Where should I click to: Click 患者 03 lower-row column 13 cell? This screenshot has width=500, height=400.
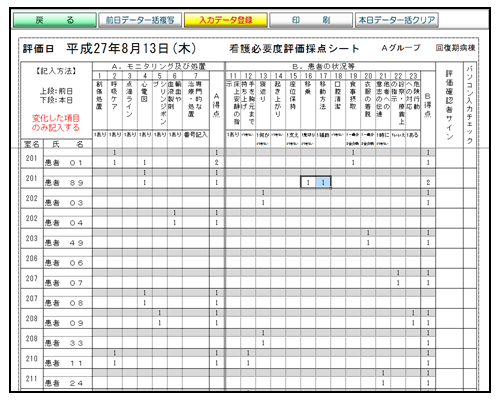(x=263, y=203)
